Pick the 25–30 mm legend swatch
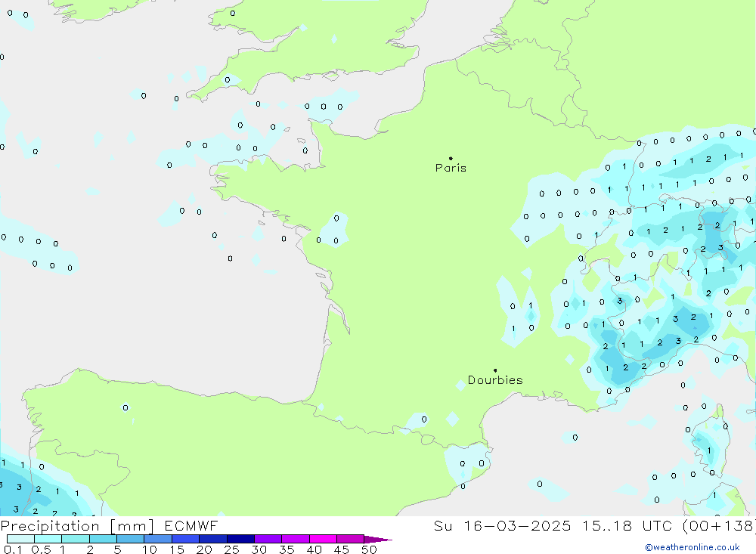Viewport: 756px width, 554px height. click(240, 539)
